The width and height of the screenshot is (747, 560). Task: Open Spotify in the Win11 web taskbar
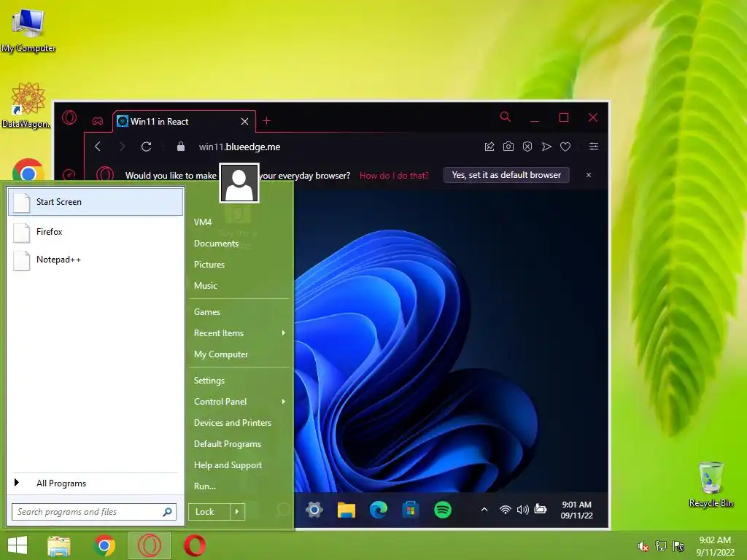pos(443,510)
